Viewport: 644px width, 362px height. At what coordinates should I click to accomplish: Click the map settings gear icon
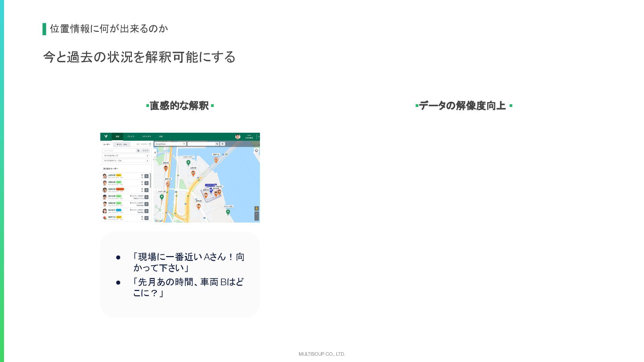pos(222,144)
